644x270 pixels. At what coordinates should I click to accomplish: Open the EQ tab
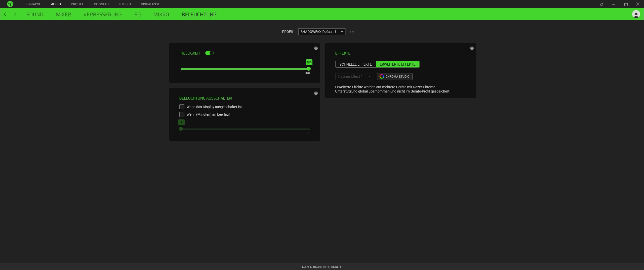[137, 15]
